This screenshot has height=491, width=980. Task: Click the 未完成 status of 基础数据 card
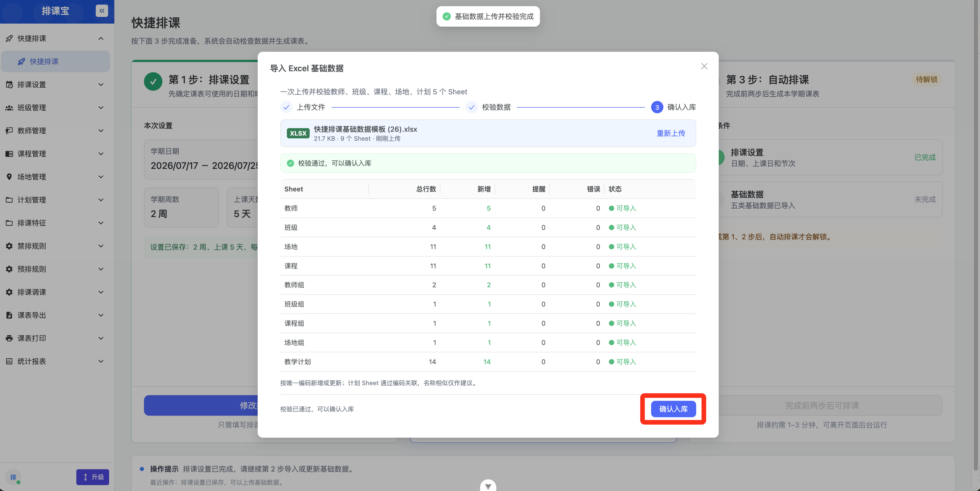click(925, 199)
